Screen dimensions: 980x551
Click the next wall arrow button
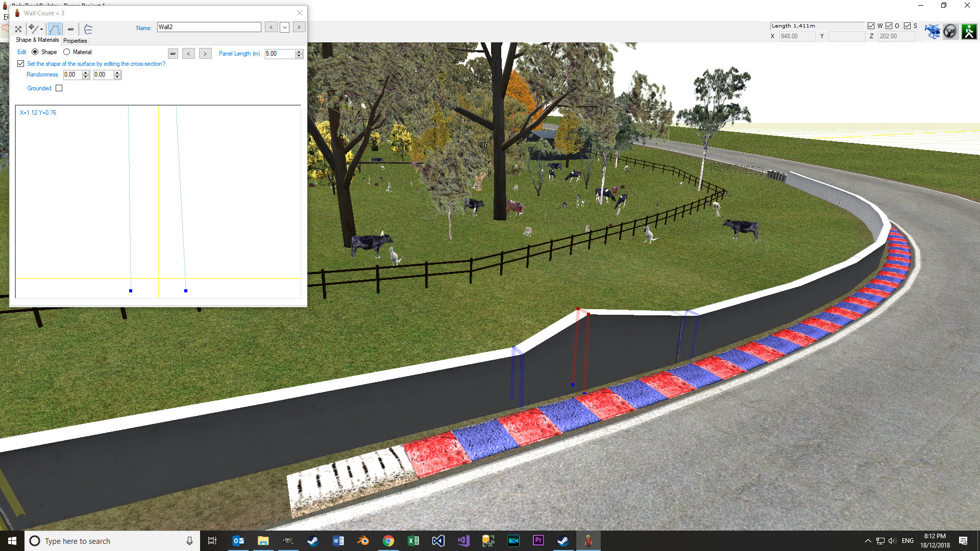299,27
